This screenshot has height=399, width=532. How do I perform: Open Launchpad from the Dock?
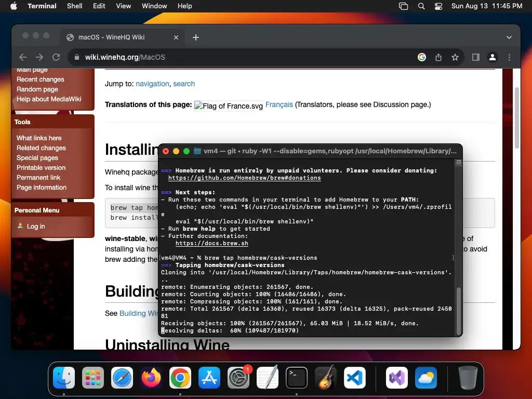(92, 378)
